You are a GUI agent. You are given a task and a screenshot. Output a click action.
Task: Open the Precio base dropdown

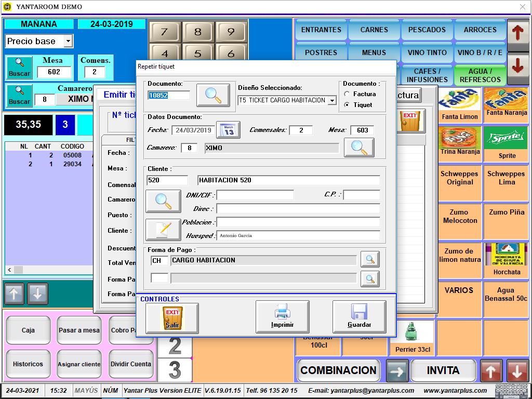point(68,41)
